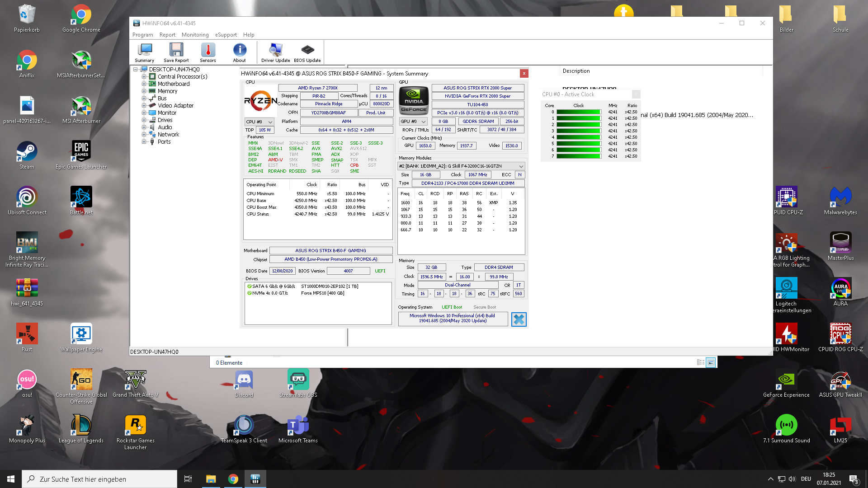868x488 pixels.
Task: Click the blue X close button in summary
Action: pos(519,319)
